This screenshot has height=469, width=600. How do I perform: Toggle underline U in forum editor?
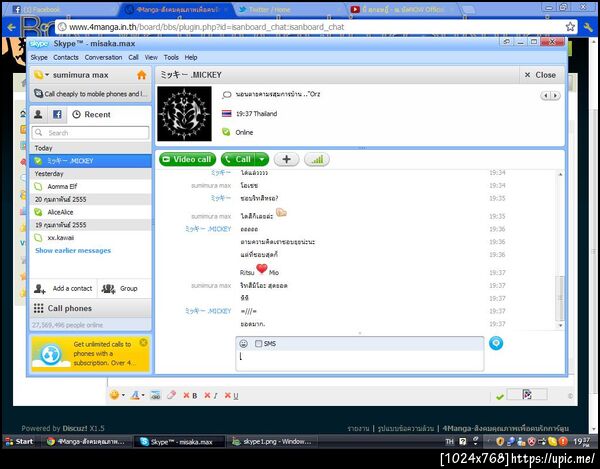(232, 396)
